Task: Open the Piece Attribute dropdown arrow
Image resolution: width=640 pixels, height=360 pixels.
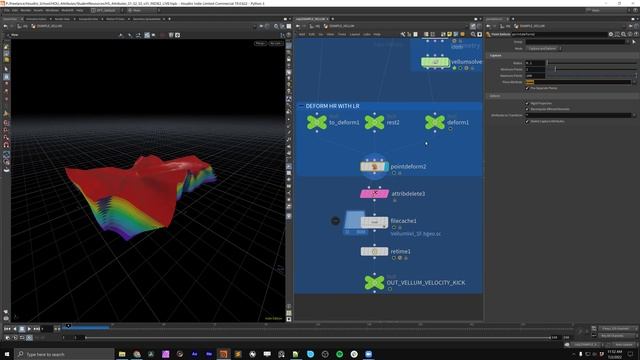Action: [634, 82]
